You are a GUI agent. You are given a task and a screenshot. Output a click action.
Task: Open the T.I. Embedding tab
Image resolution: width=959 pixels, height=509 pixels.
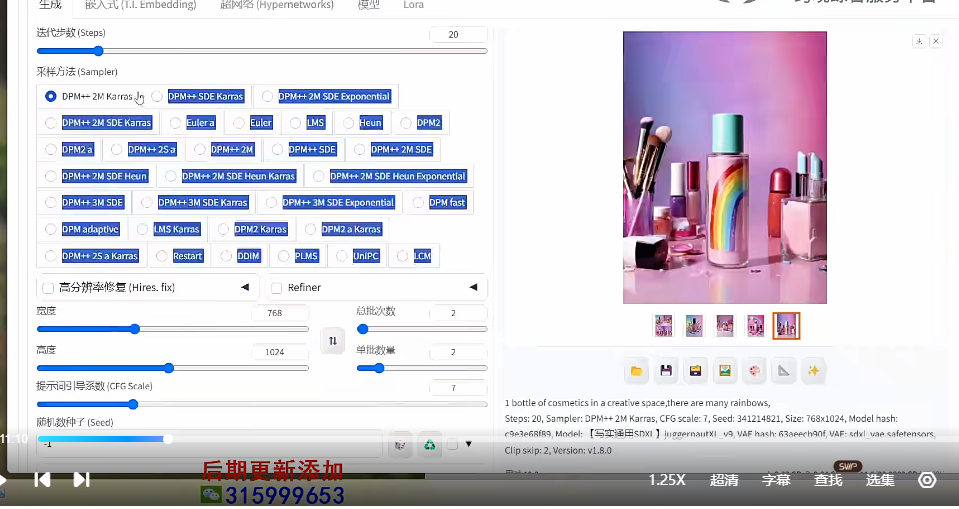point(141,5)
